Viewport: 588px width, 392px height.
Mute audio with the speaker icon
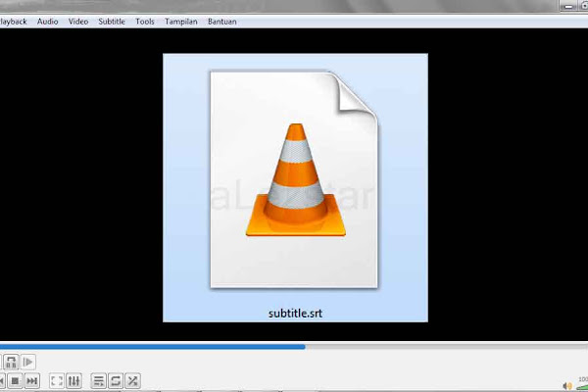[x=567, y=385]
